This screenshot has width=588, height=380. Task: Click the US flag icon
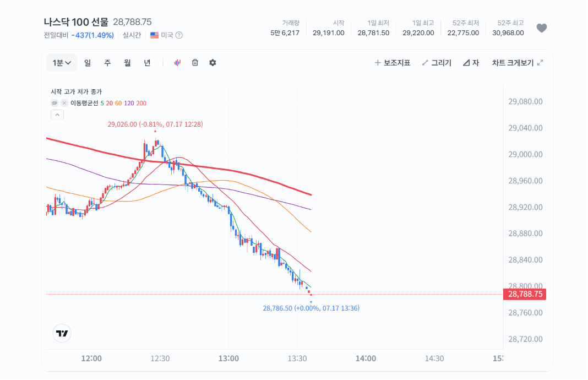coord(155,35)
